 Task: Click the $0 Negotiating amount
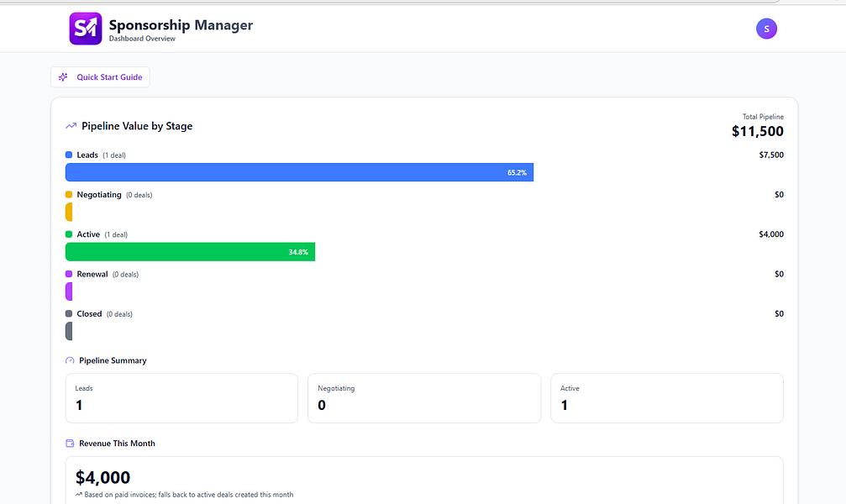[779, 195]
